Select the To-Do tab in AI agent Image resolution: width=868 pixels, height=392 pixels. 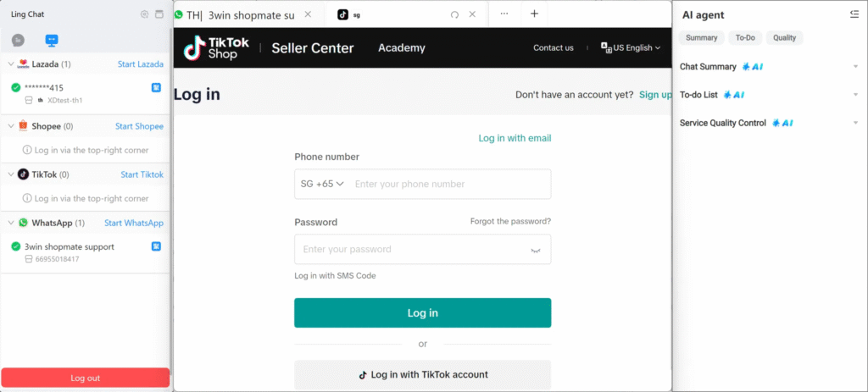(x=745, y=37)
